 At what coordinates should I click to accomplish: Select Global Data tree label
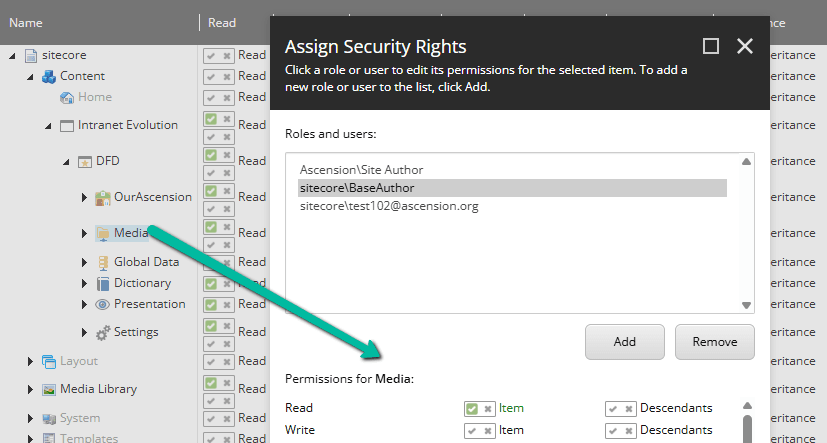pos(146,262)
